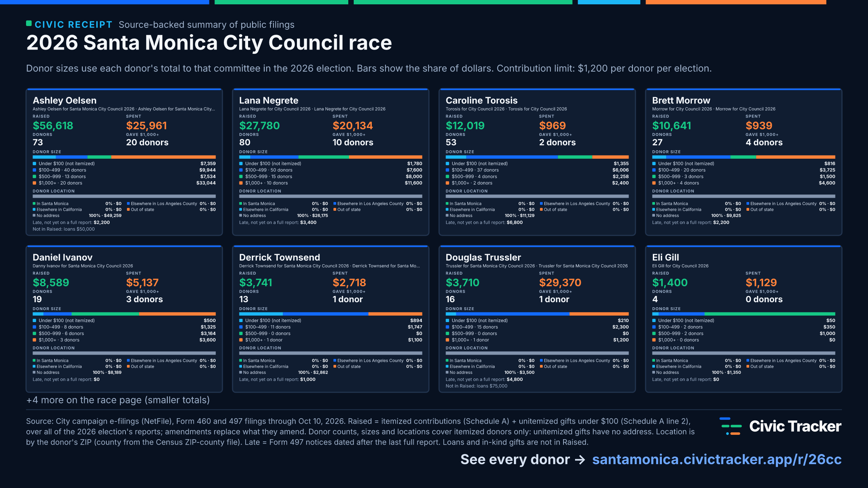Click the $33,044 amount in Ashley Oelsen's card
Image resolution: width=868 pixels, height=488 pixels.
206,183
